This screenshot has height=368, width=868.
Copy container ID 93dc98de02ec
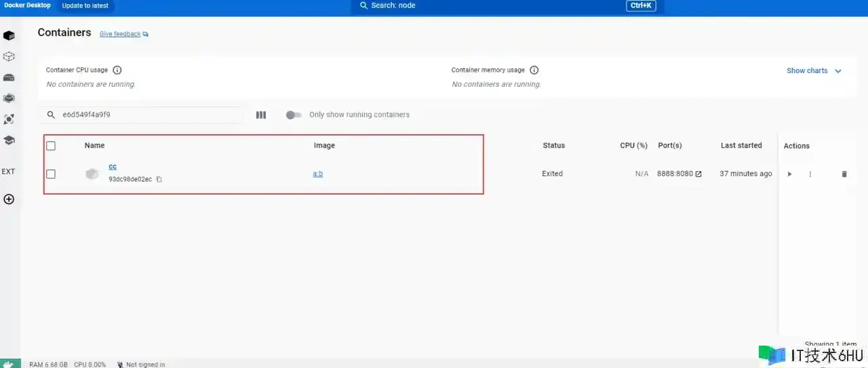coord(159,180)
